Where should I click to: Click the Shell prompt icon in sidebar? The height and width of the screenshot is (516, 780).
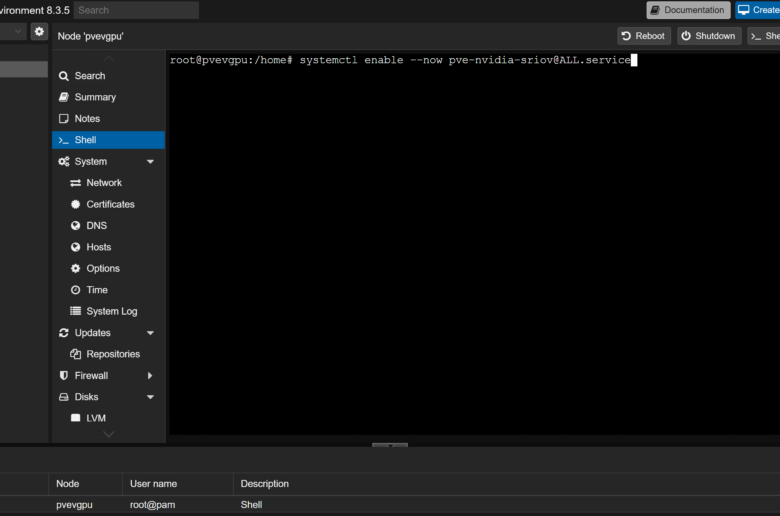coord(63,140)
